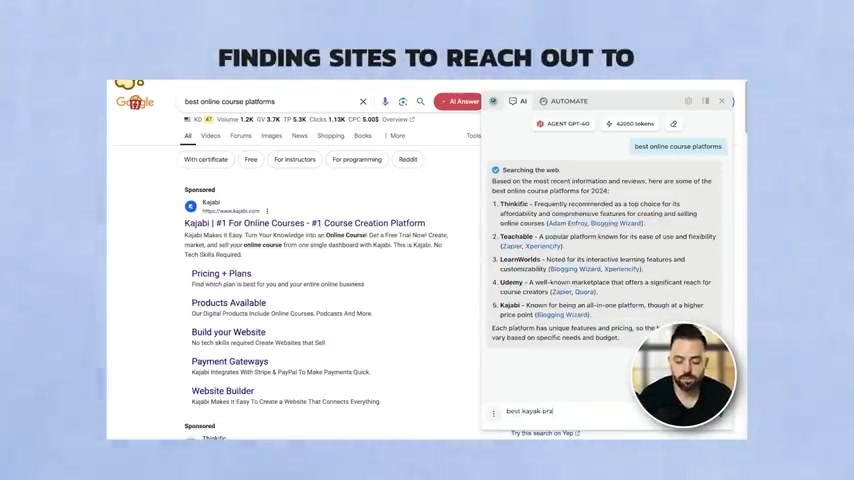Open Google Lens image search
This screenshot has height=480, width=854.
403,101
